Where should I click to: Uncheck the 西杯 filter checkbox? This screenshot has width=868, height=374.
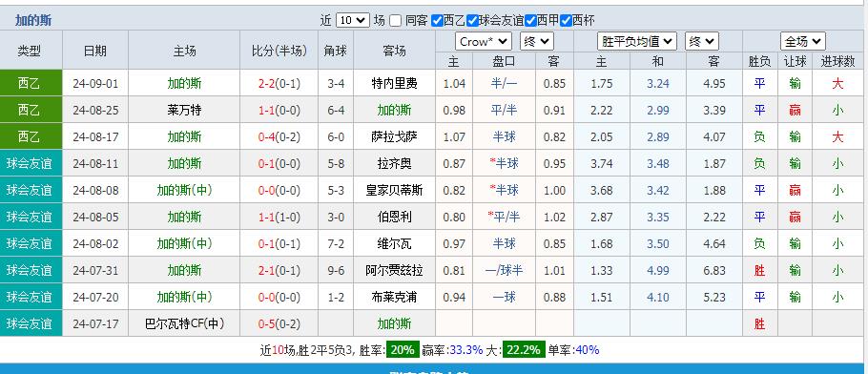(566, 20)
